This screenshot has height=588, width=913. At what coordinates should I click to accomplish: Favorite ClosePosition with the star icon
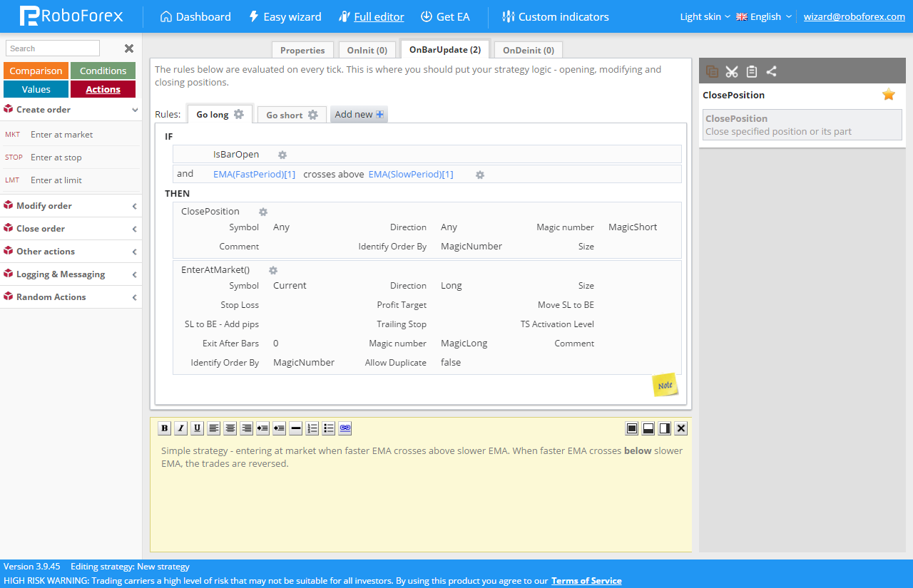[x=888, y=95]
